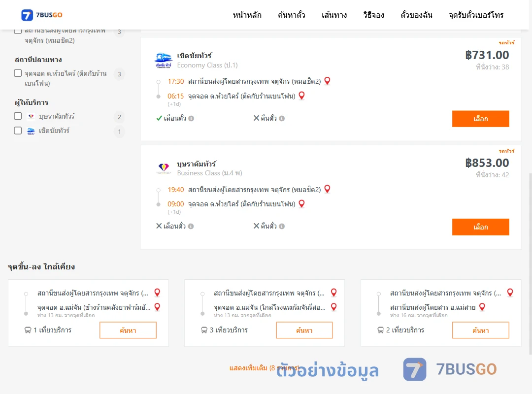Tick เชิดชัยทัวร์ operator checkbox
The width and height of the screenshot is (532, 394).
[x=18, y=131]
